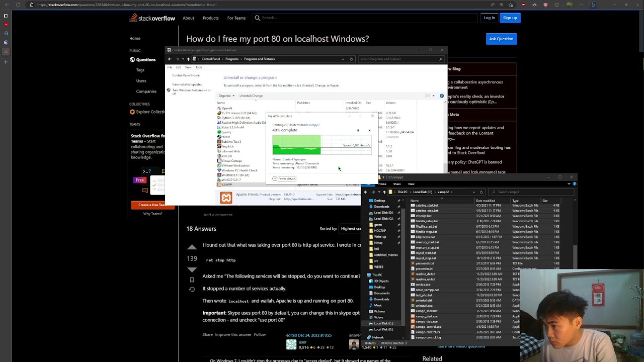Show activity history of the answer
Image resolution: width=644 pixels, height=362 pixels.
192,290
